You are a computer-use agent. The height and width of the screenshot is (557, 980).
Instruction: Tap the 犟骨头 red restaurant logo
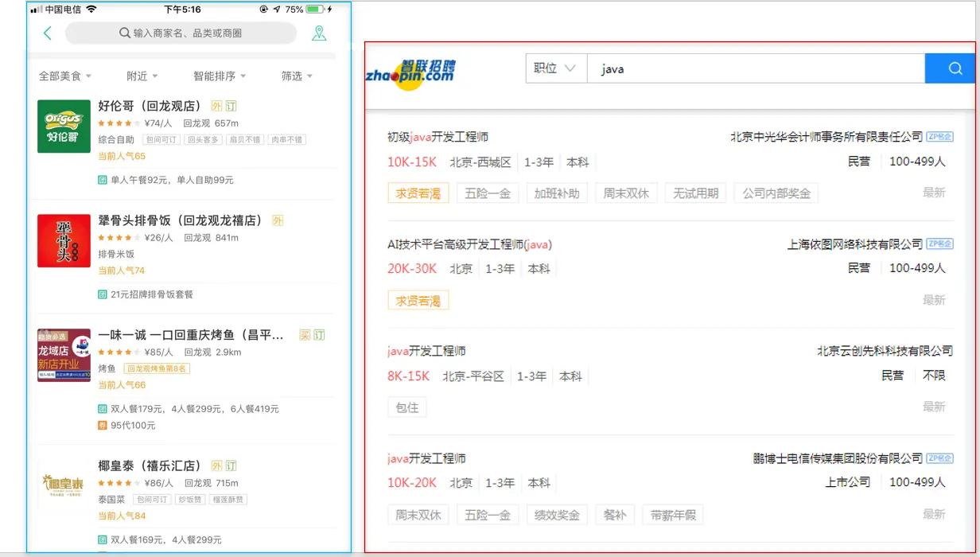point(64,240)
